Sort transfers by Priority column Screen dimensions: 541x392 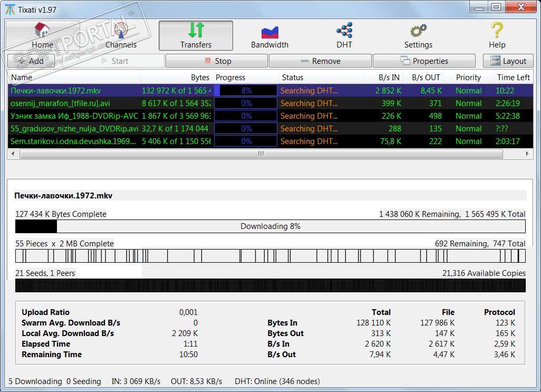click(x=468, y=78)
